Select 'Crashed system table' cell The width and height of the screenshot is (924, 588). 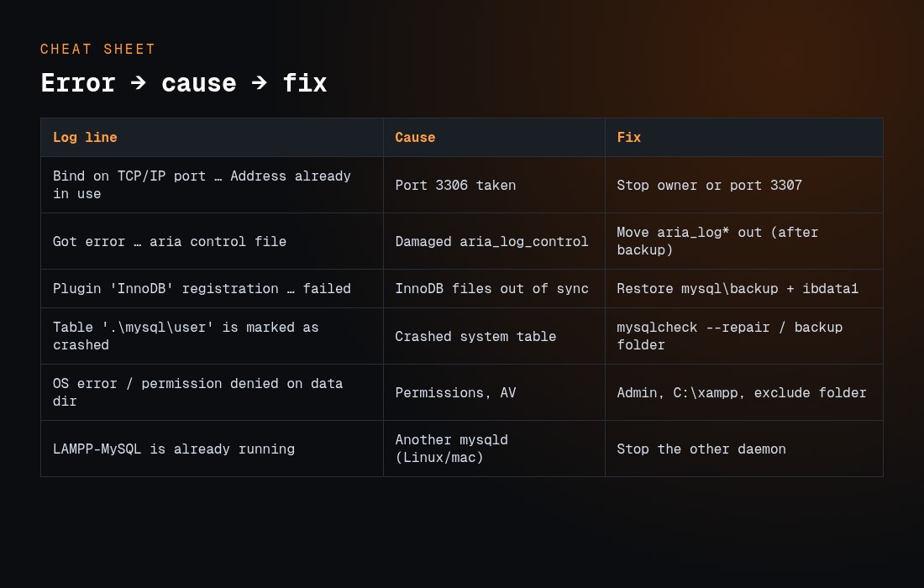[x=494, y=337]
